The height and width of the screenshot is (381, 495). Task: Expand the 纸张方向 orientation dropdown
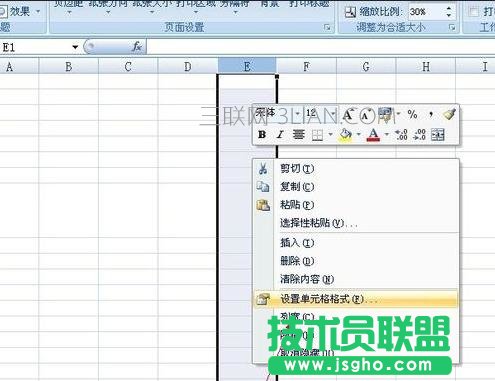click(108, 12)
